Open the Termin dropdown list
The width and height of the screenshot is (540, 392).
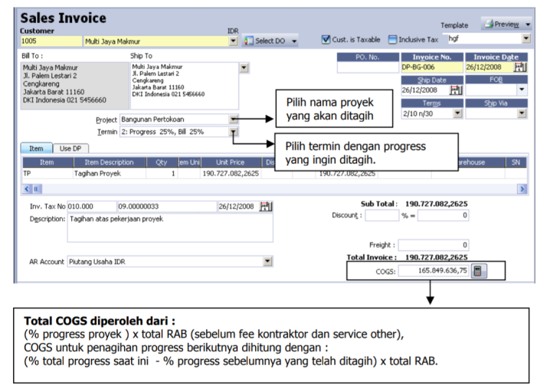[234, 132]
